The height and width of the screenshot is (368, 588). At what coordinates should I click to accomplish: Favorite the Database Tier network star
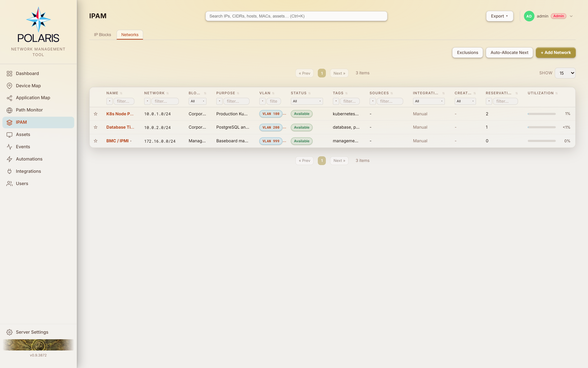pos(96,127)
